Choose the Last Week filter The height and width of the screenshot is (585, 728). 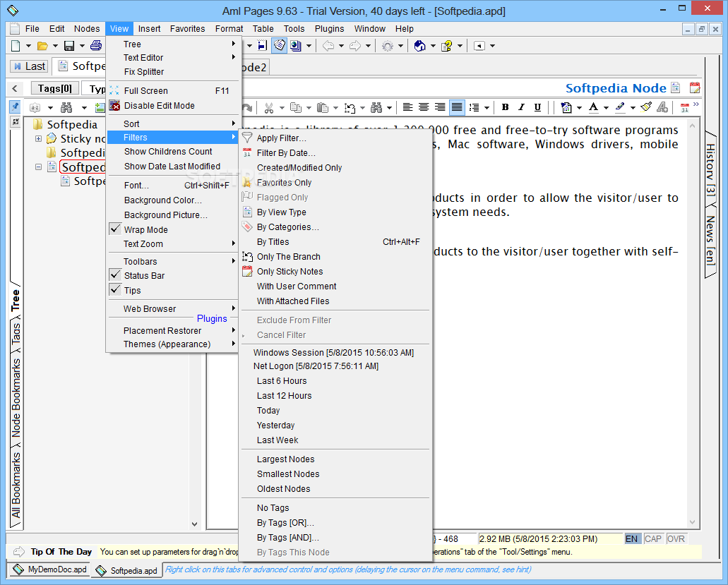point(335,440)
